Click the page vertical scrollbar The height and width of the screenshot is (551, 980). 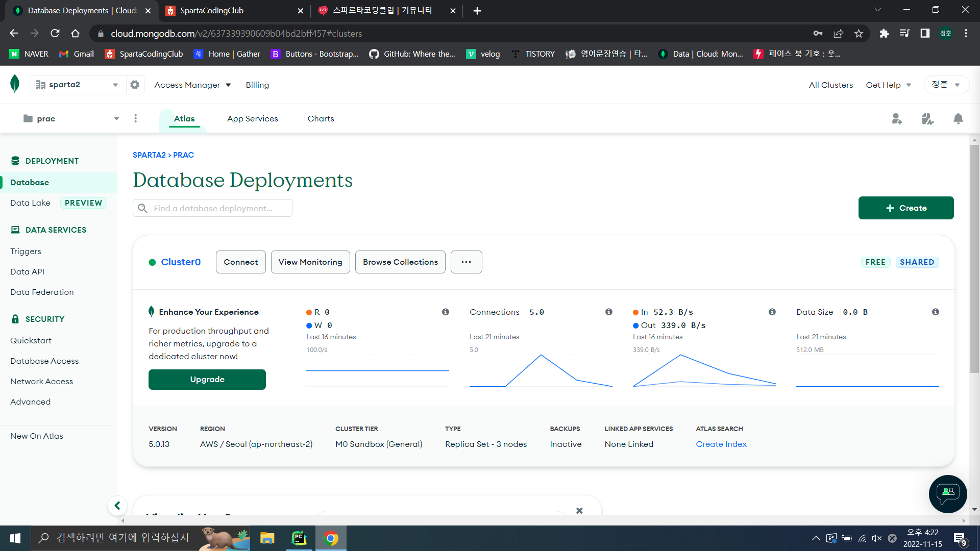974,259
